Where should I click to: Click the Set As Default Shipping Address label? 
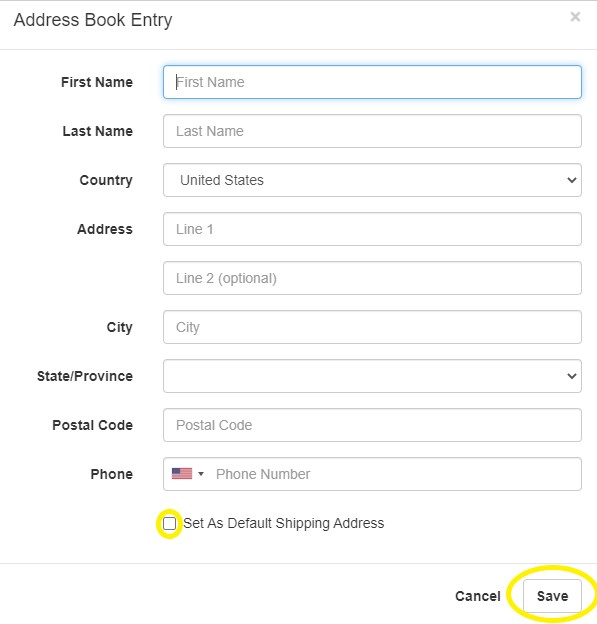(283, 523)
